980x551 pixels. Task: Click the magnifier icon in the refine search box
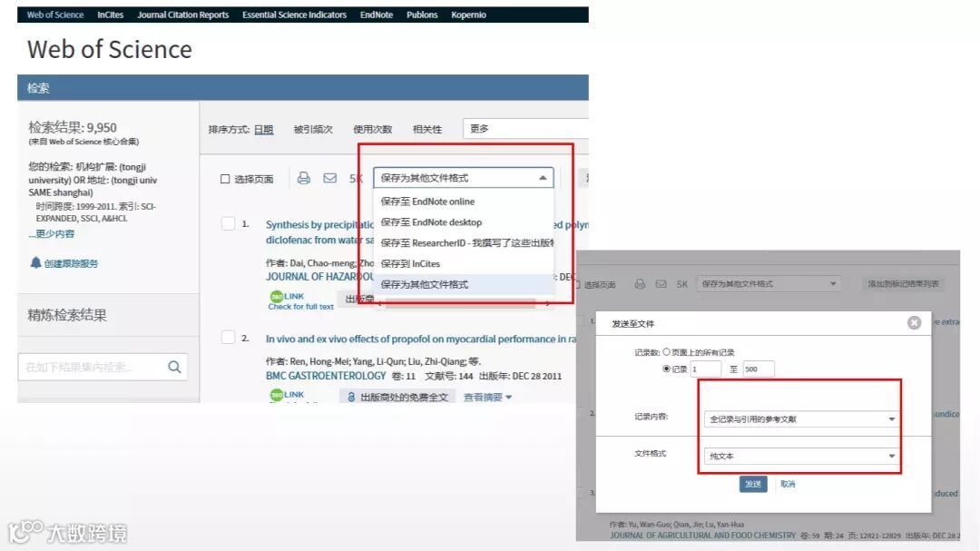pos(174,367)
